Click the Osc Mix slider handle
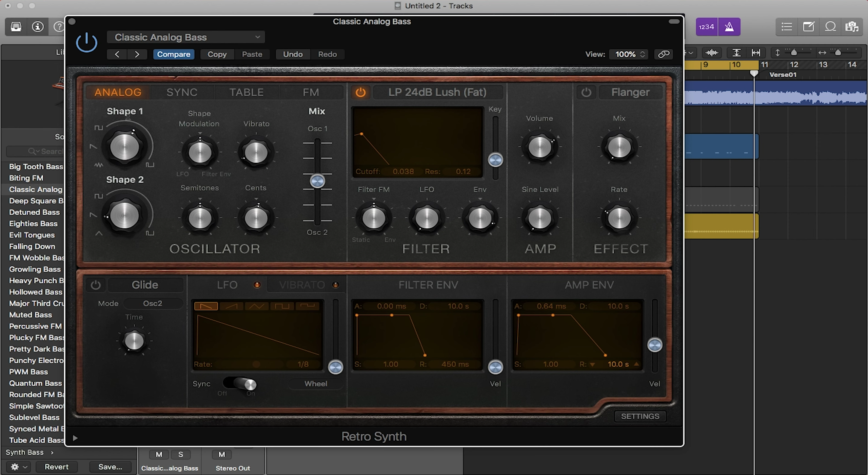 (x=317, y=181)
